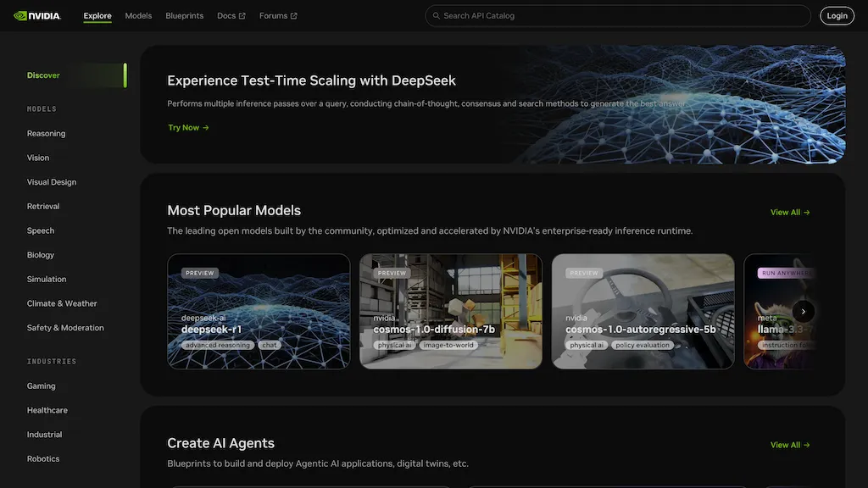This screenshot has width=868, height=488.
Task: Click the image-to-world tag
Action: (x=448, y=346)
